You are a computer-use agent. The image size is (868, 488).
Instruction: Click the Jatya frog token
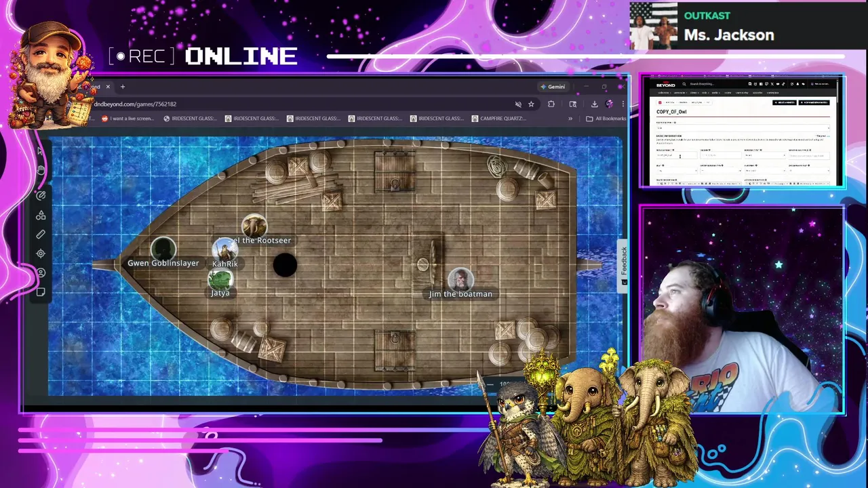(x=220, y=279)
